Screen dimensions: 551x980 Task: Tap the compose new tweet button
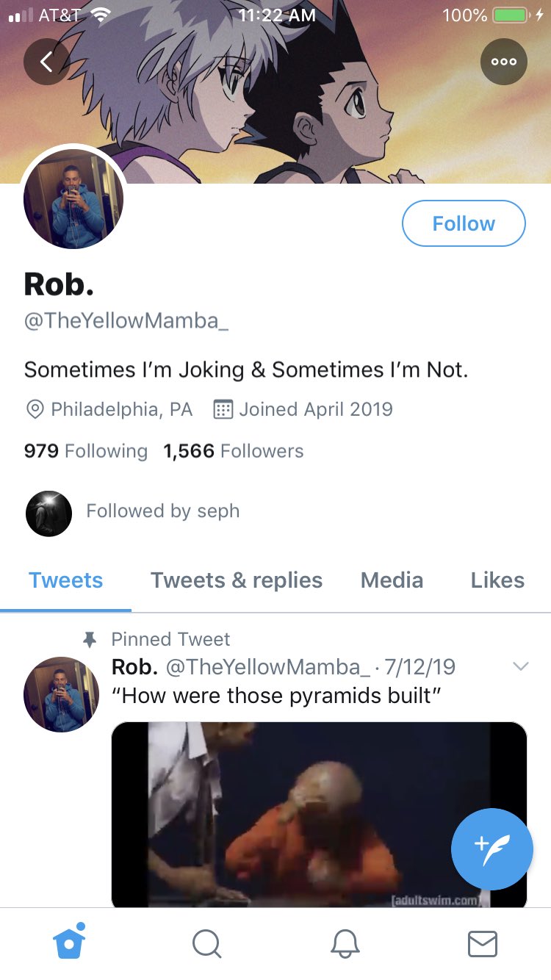491,848
